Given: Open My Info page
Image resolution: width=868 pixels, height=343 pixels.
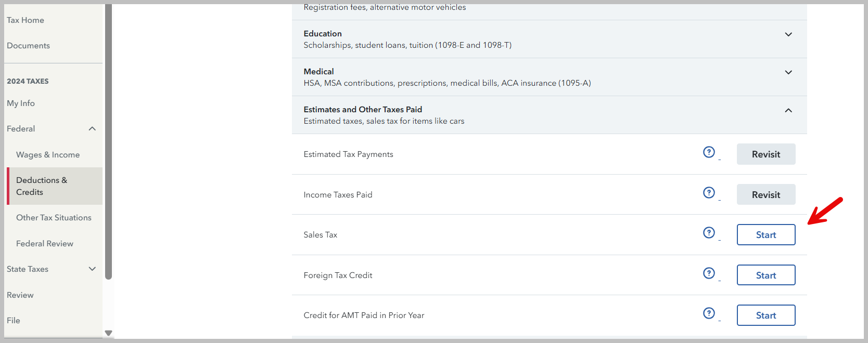Looking at the screenshot, I should (x=21, y=103).
